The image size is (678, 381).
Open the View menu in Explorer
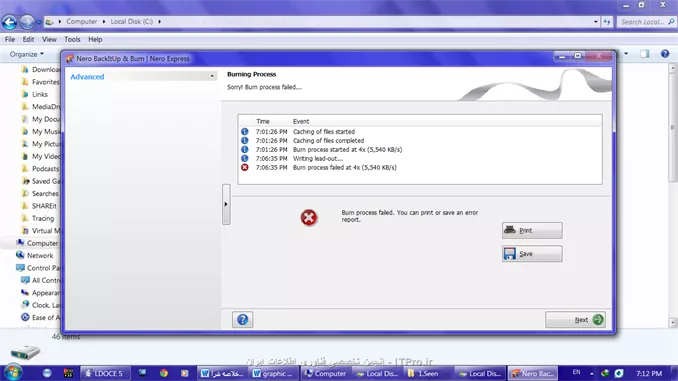49,39
